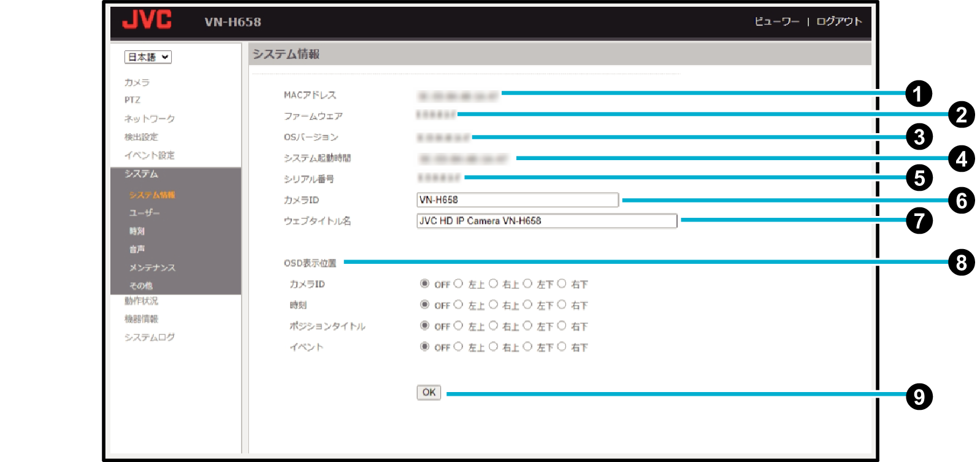Image resolution: width=980 pixels, height=462 pixels.
Task: Open 機器情報 in the sidebar
Action: [141, 319]
